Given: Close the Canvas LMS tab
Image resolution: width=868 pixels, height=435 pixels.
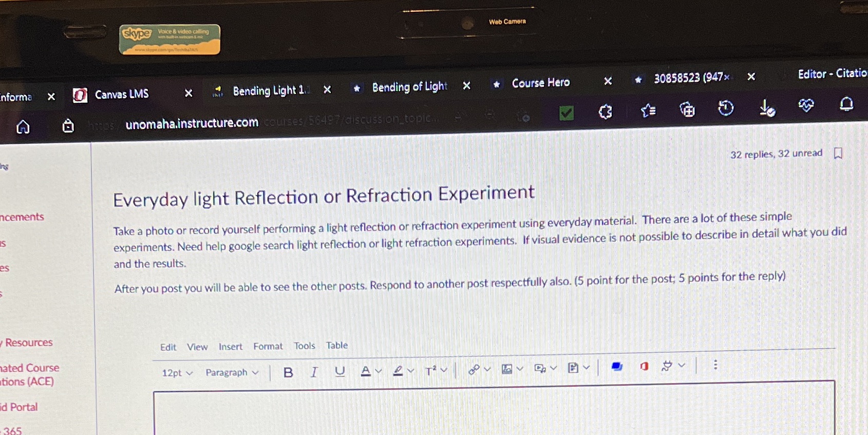Looking at the screenshot, I should click(188, 93).
